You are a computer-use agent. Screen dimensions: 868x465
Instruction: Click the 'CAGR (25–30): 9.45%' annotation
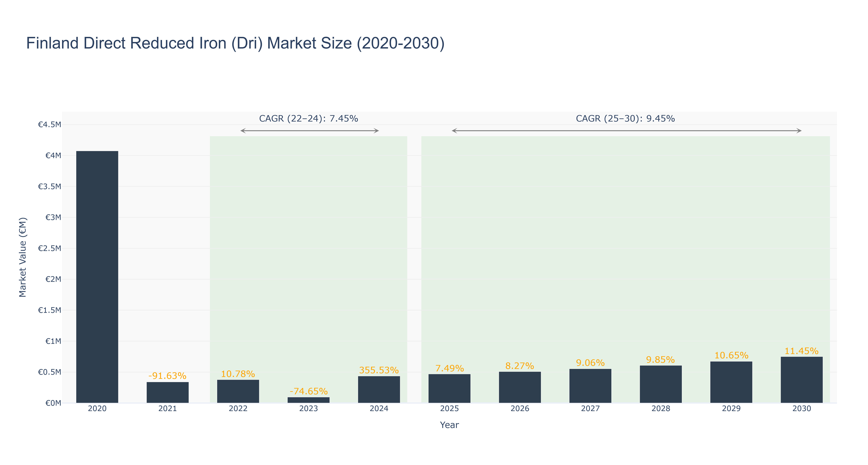tap(625, 119)
